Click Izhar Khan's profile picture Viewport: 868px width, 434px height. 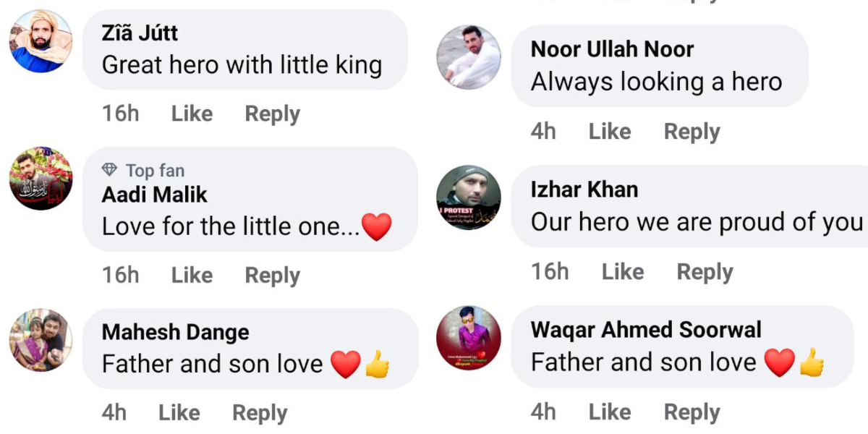pos(469,197)
